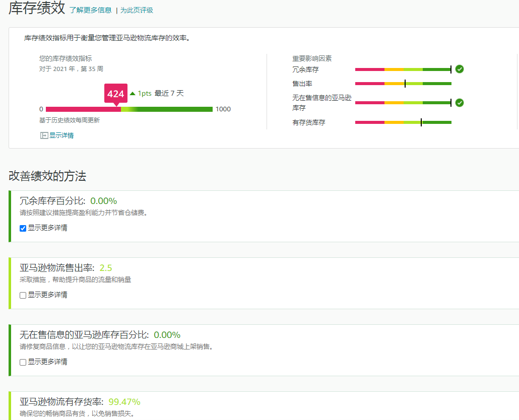Click the 亚马逊物流有存货率 heading
This screenshot has height=420, width=519.
pos(61,402)
